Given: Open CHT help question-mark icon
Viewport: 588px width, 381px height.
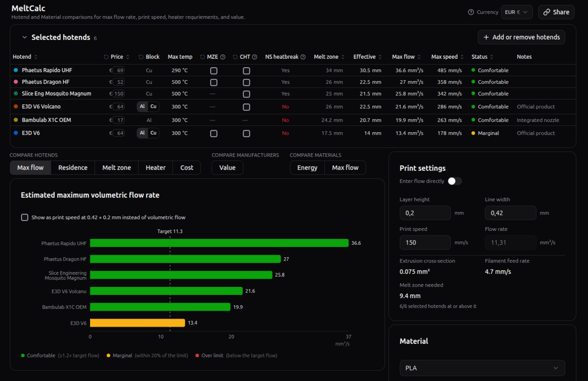Looking at the screenshot, I should coord(255,57).
